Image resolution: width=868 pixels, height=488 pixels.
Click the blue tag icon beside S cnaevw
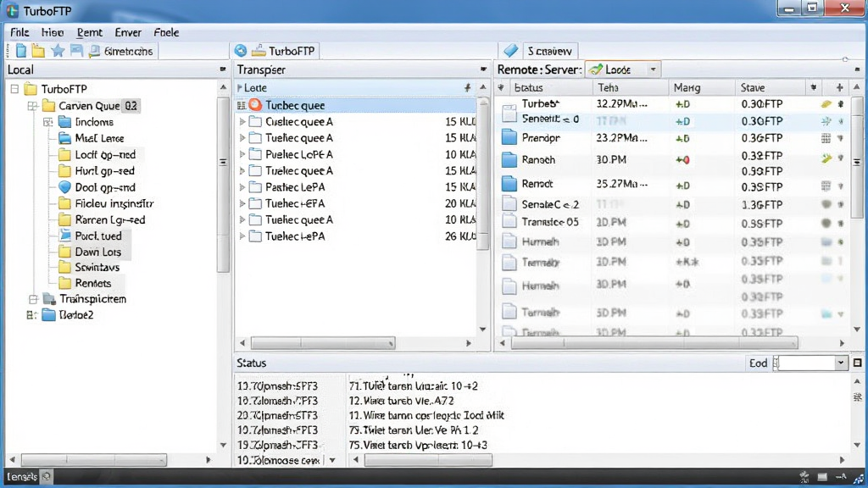click(511, 51)
